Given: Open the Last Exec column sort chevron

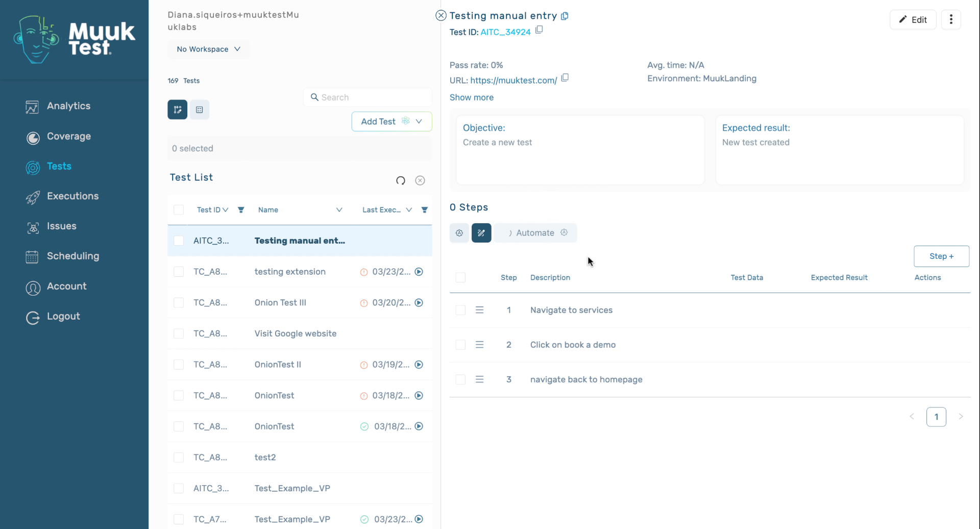Looking at the screenshot, I should (x=409, y=210).
